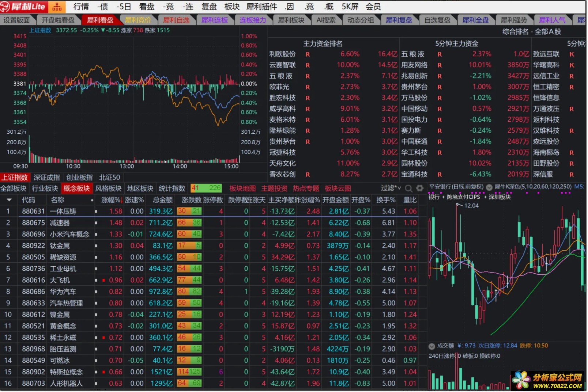Click the red flag marker in the 稀土永磁 row
This screenshot has width=588, height=392.
104,338
